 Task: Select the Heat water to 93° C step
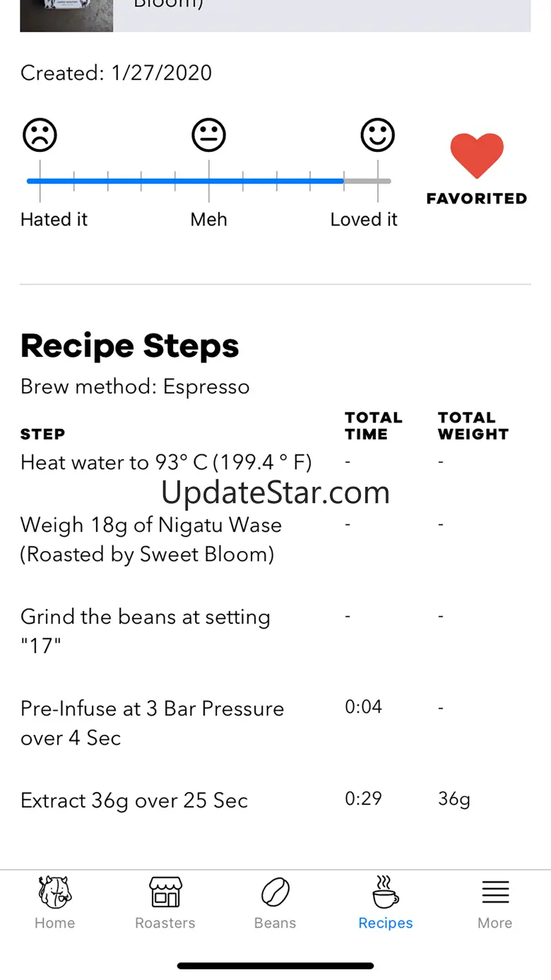coord(166,462)
